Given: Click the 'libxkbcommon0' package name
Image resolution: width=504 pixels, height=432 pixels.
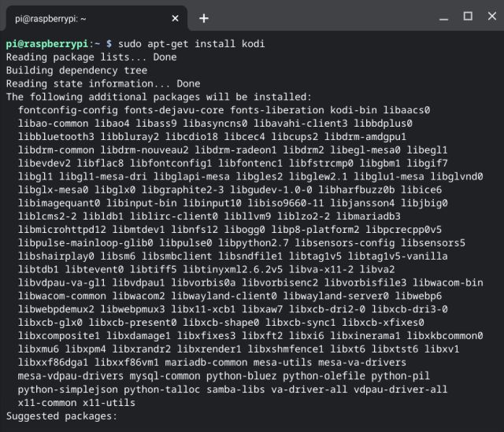Looking at the screenshot, I should [x=444, y=336].
